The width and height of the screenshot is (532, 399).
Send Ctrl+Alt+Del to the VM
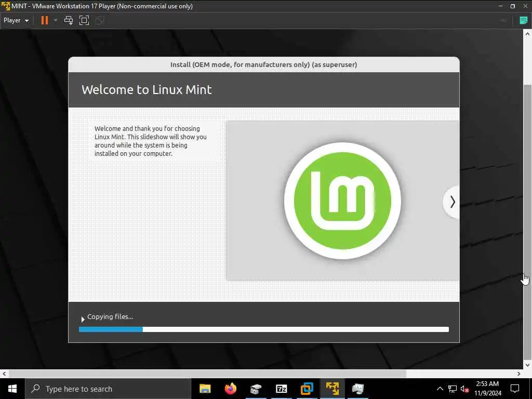pos(69,20)
